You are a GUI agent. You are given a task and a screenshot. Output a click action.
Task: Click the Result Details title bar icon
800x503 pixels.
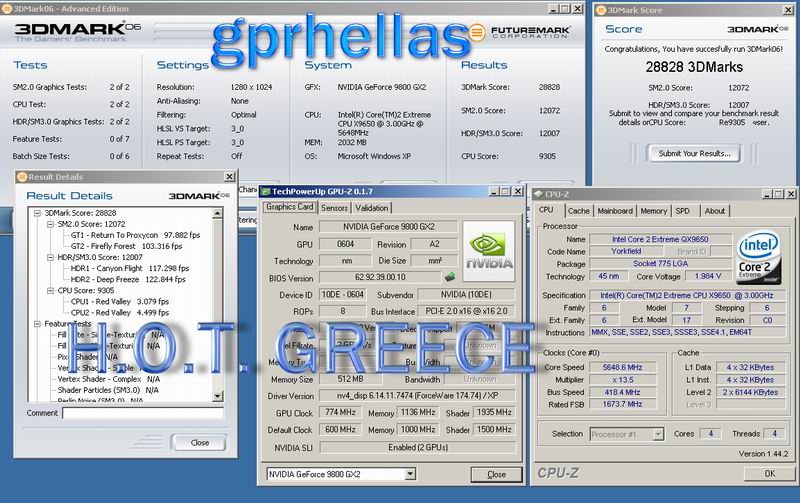(x=22, y=177)
